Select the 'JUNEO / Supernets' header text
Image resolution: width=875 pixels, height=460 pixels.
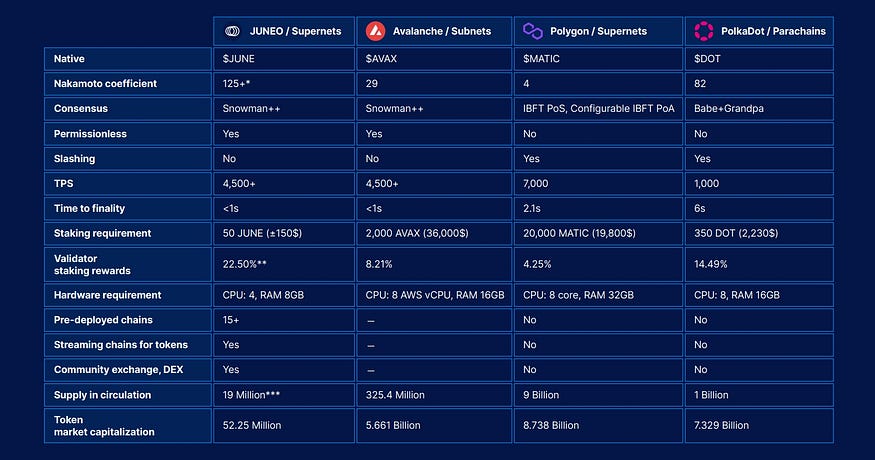click(x=295, y=31)
